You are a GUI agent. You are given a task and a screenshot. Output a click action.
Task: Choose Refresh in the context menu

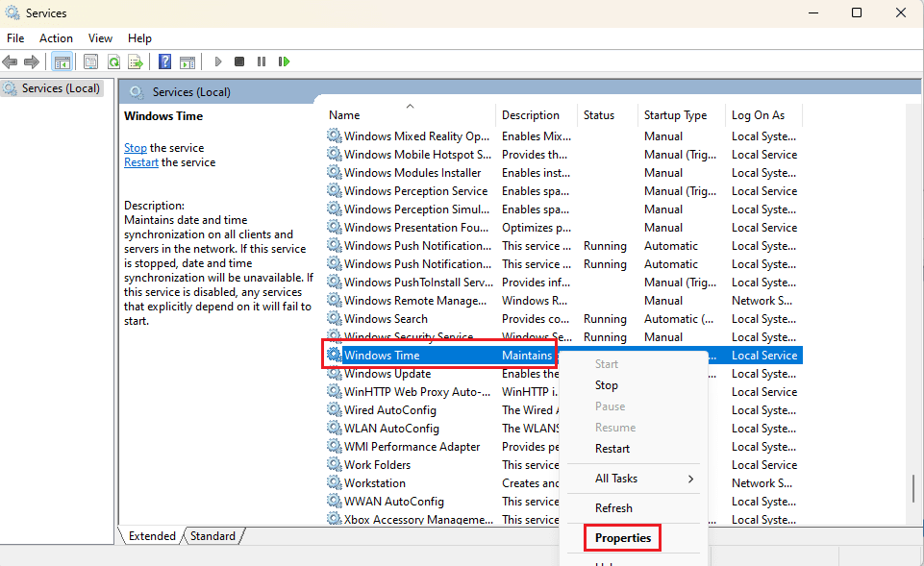(613, 508)
